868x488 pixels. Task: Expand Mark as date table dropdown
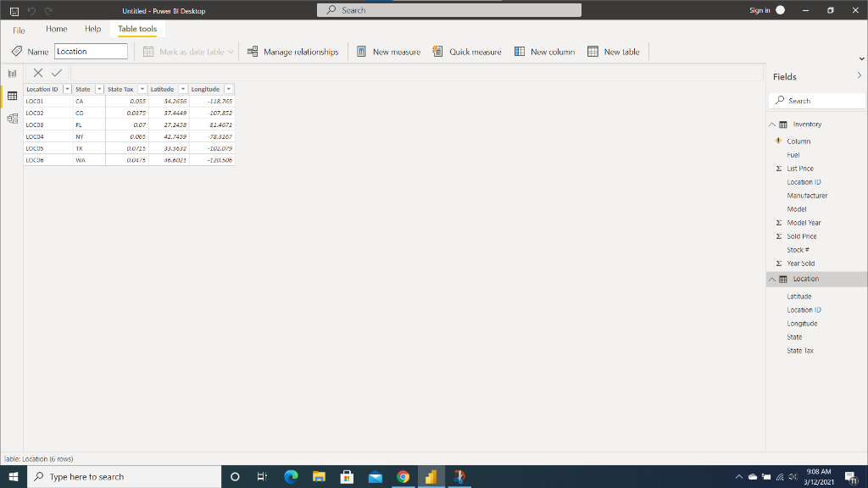click(231, 52)
